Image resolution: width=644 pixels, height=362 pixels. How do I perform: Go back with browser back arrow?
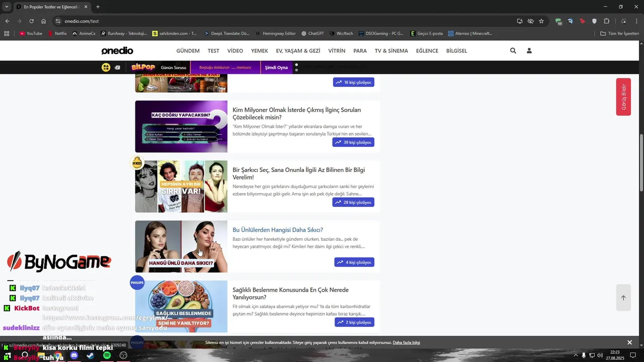(x=7, y=21)
